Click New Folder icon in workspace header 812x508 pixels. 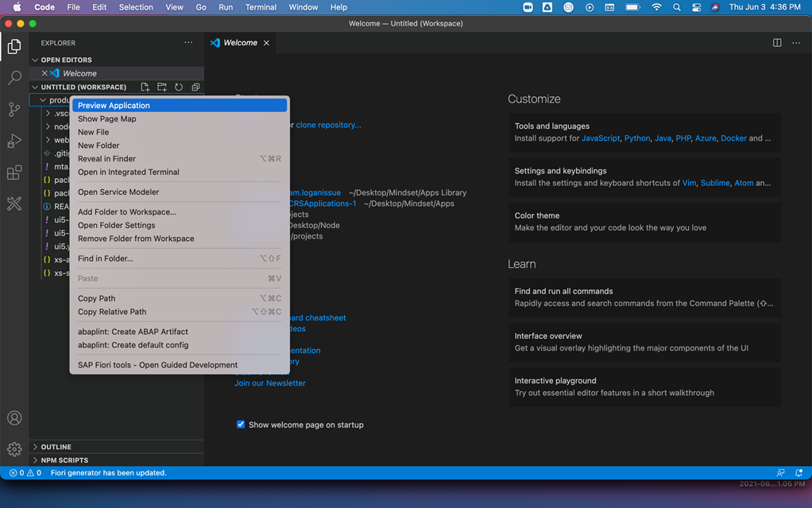(162, 87)
